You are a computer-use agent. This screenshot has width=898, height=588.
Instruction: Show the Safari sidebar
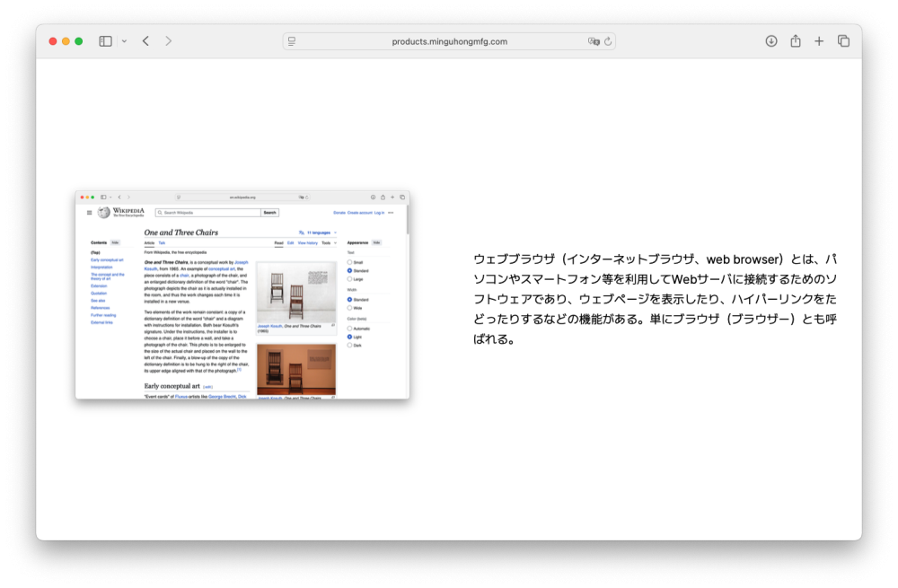tap(105, 41)
